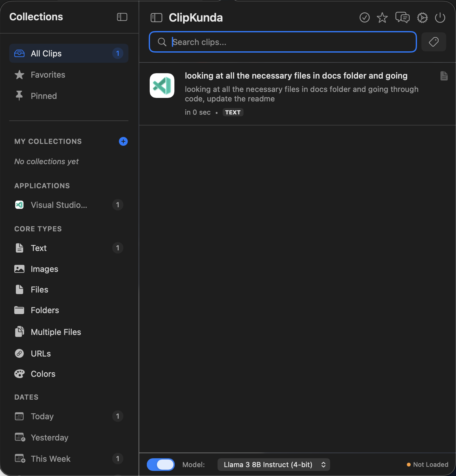Collapse the Collections sidebar
The image size is (456, 476).
(x=122, y=17)
